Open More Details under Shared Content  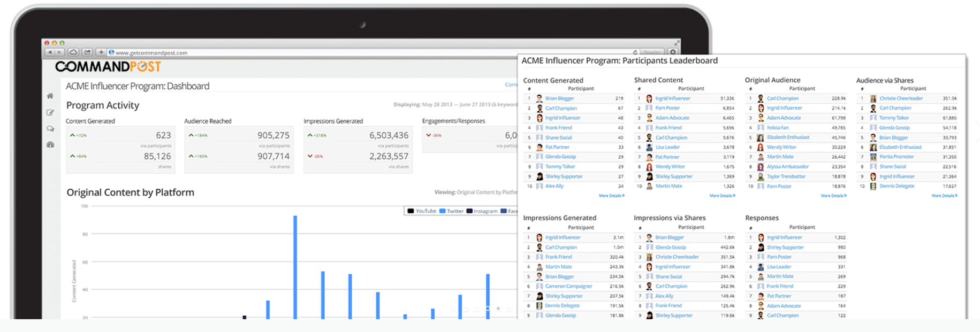(x=722, y=196)
